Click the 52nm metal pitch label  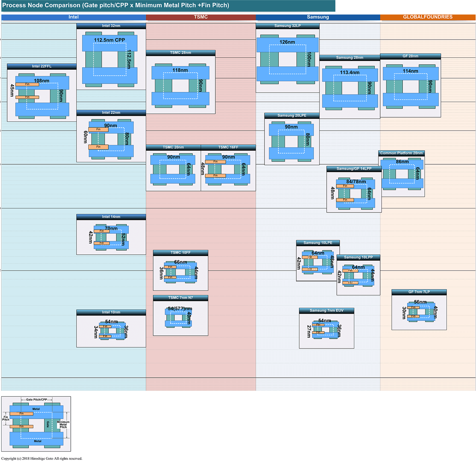(123, 239)
